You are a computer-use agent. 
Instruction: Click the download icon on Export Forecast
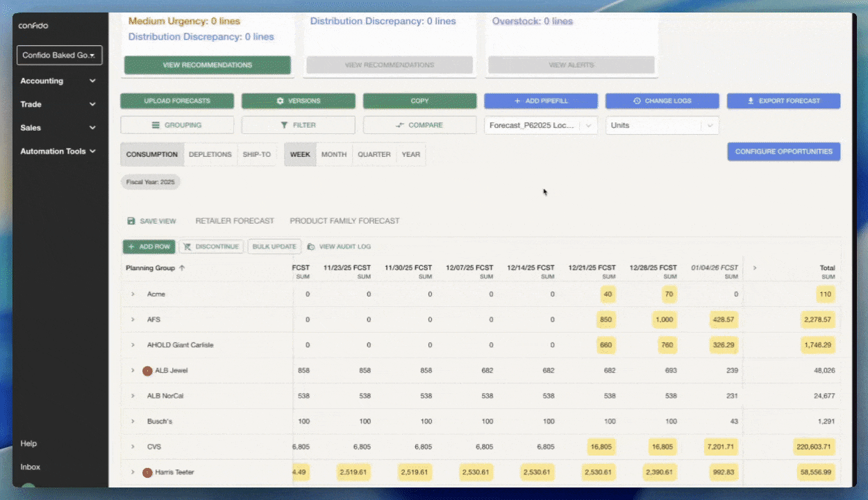pos(751,101)
